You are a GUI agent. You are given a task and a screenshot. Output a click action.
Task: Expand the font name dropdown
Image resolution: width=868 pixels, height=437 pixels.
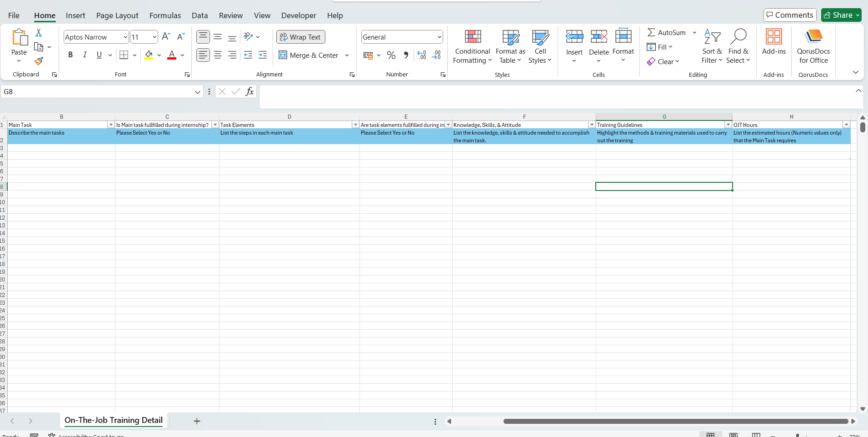pyautogui.click(x=125, y=37)
